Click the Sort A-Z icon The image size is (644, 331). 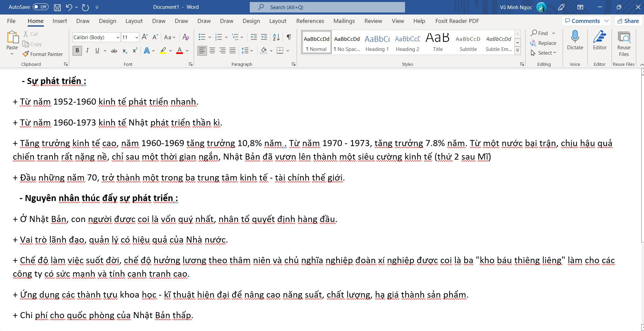[x=276, y=37]
